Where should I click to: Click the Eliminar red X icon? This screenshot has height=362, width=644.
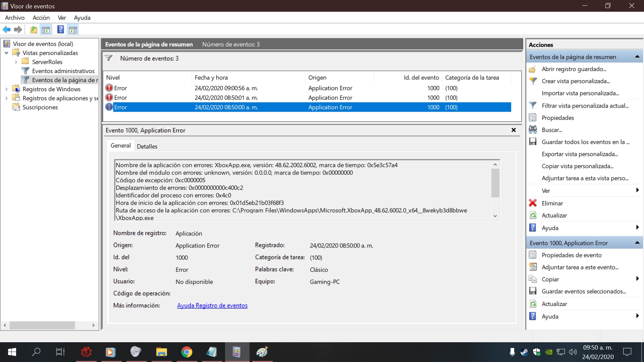tap(533, 203)
